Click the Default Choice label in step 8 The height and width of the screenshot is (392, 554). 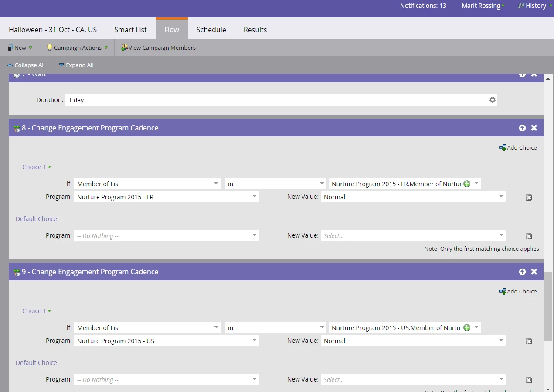click(36, 219)
